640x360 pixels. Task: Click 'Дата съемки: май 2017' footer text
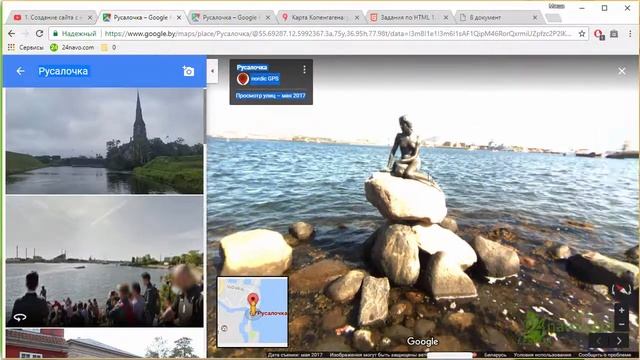coord(295,355)
